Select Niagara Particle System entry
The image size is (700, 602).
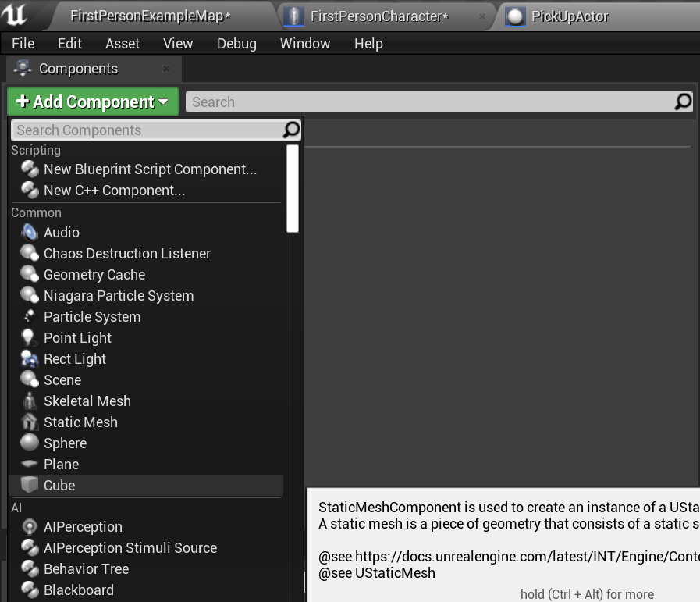click(145, 295)
